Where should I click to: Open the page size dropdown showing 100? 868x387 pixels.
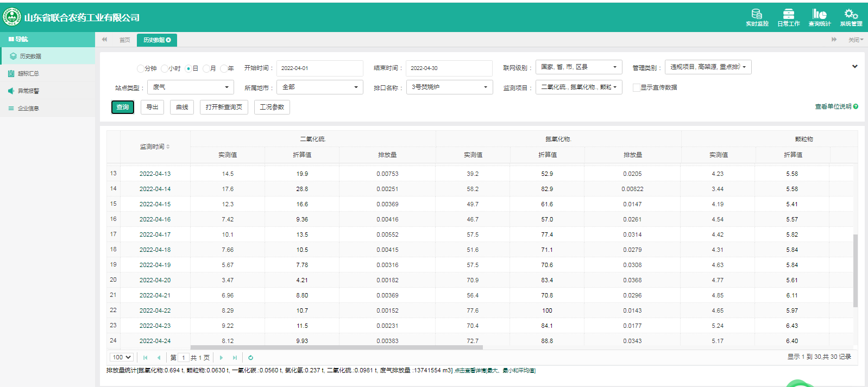coord(122,357)
